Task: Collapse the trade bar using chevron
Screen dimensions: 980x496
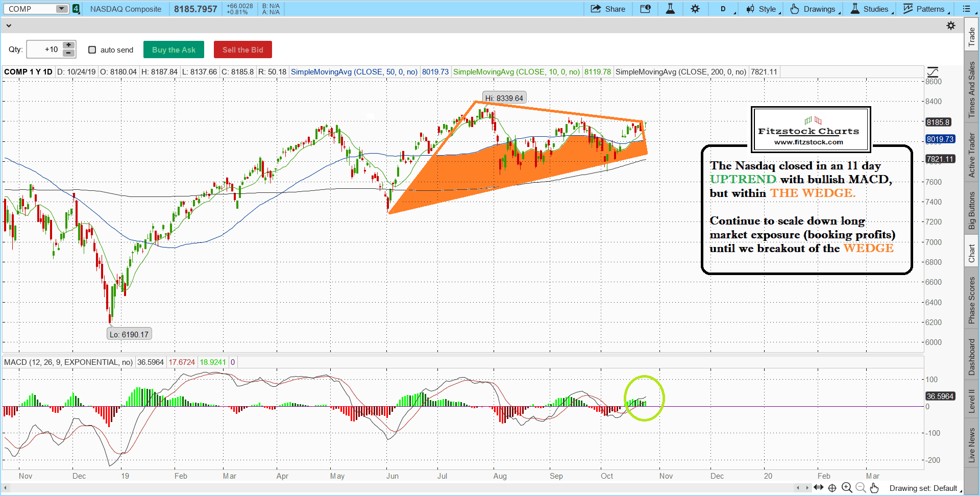Action: click(x=9, y=26)
